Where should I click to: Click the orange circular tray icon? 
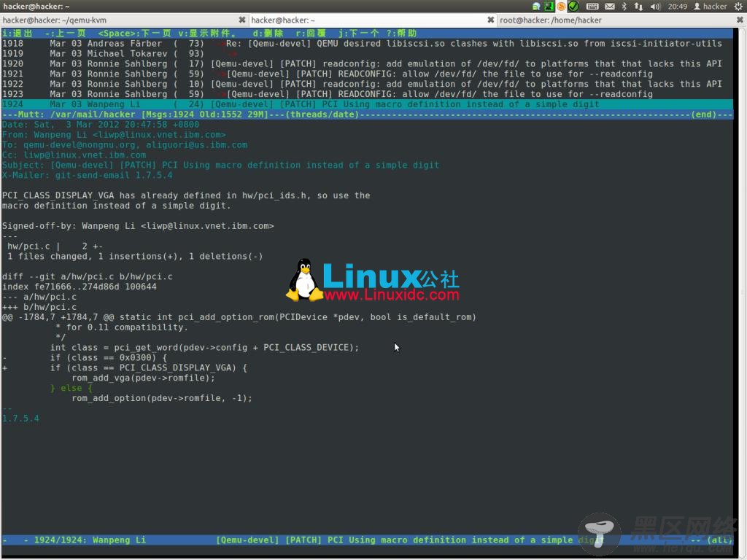tap(561, 6)
